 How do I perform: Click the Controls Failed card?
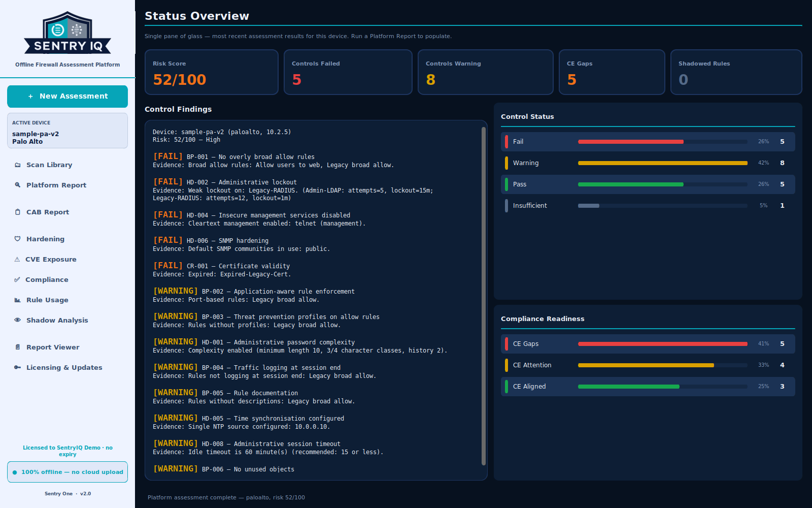click(348, 72)
